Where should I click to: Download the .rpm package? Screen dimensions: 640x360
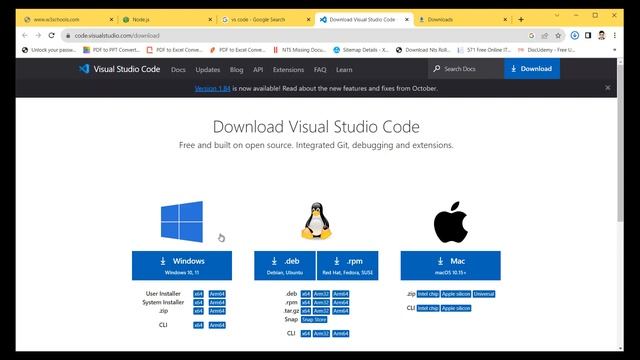[348, 265]
